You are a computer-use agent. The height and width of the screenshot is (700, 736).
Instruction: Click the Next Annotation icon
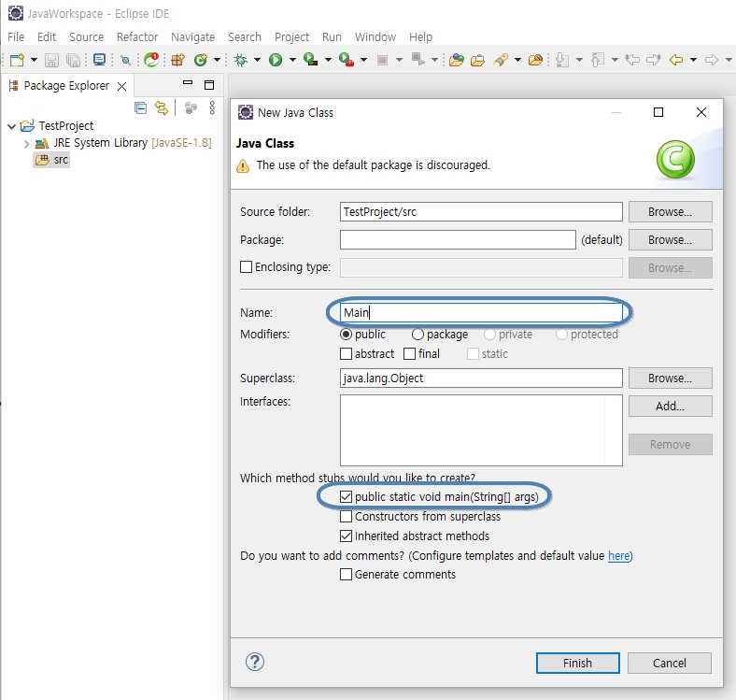(x=562, y=60)
